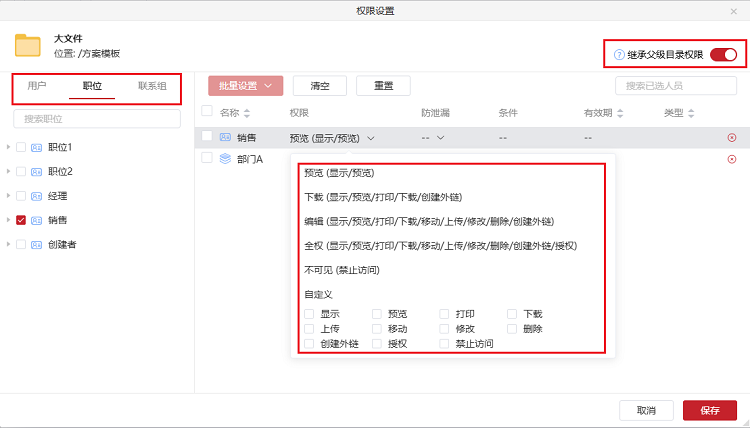This screenshot has height=428, width=750.
Task: Switch to the 用户 tab
Action: (x=37, y=86)
